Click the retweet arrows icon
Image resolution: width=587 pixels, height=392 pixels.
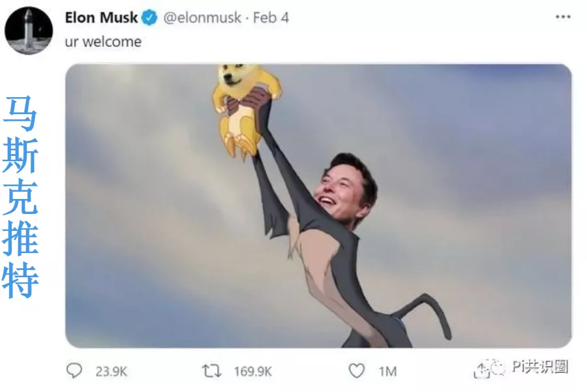pyautogui.click(x=211, y=371)
